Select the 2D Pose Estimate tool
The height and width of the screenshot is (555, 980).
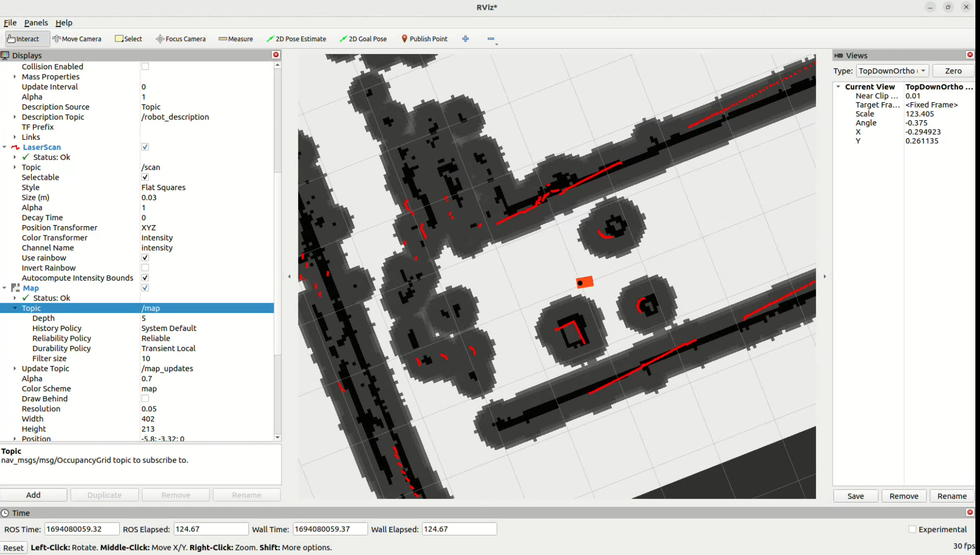pyautogui.click(x=297, y=39)
